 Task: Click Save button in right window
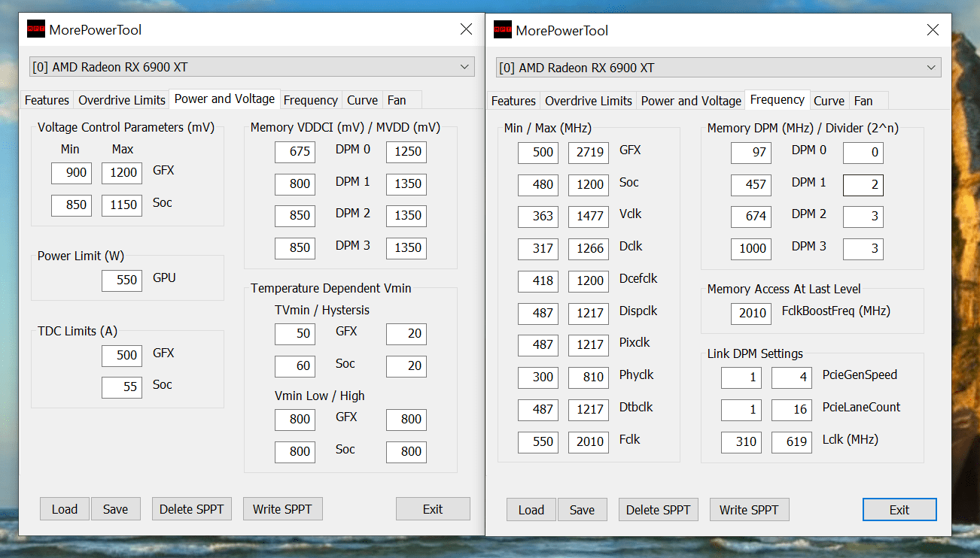point(582,510)
